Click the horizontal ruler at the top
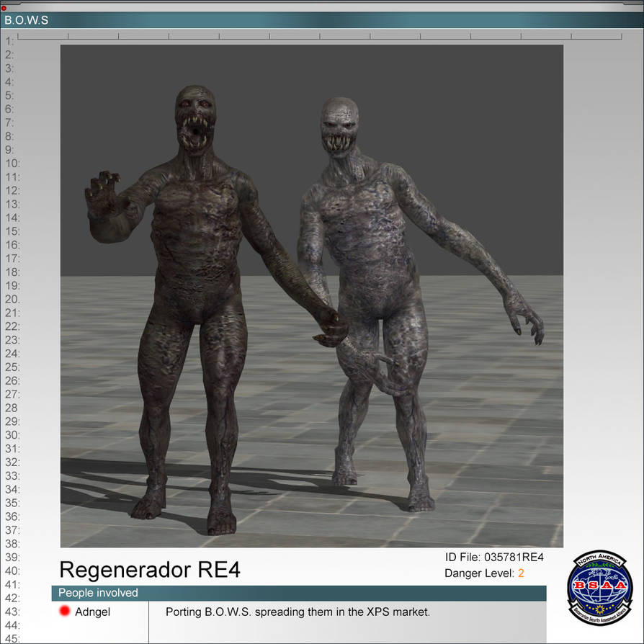 point(320,36)
